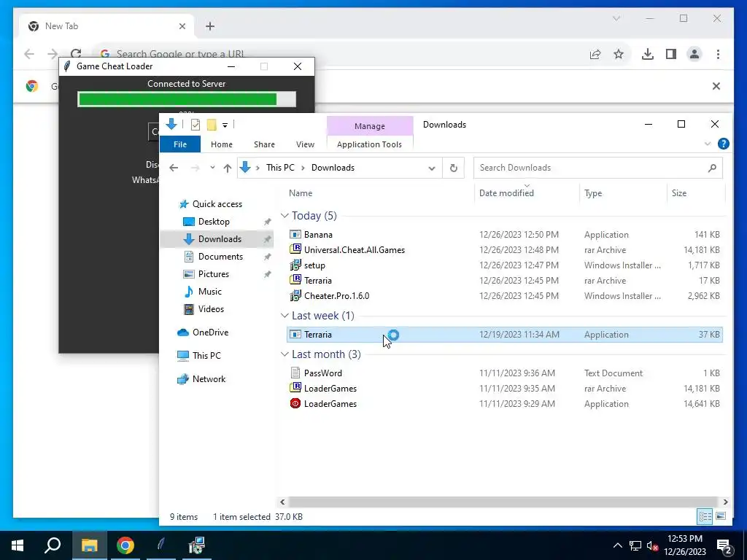Open the notification center with badge 2
The image size is (747, 560).
click(x=723, y=545)
